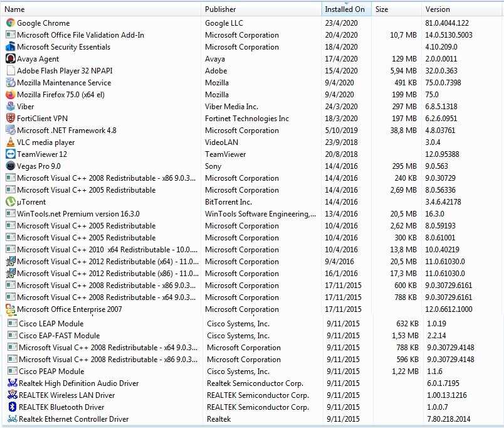Click the Cisco LEAP Module icon

tap(13, 323)
